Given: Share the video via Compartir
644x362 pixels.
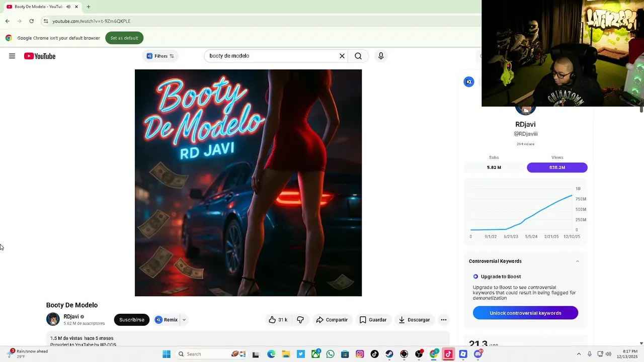Looking at the screenshot, I should coord(332,320).
